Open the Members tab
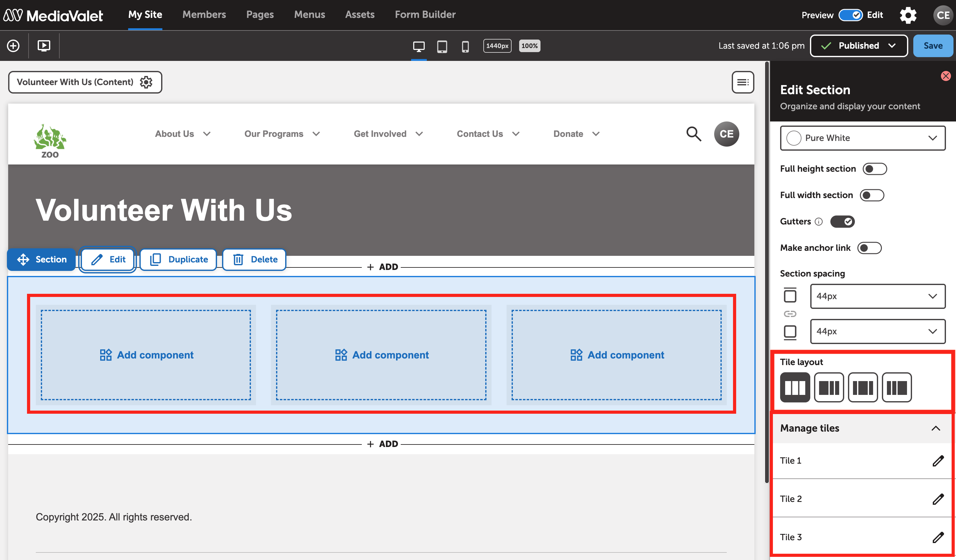Screen dimensions: 956x560 coord(204,14)
